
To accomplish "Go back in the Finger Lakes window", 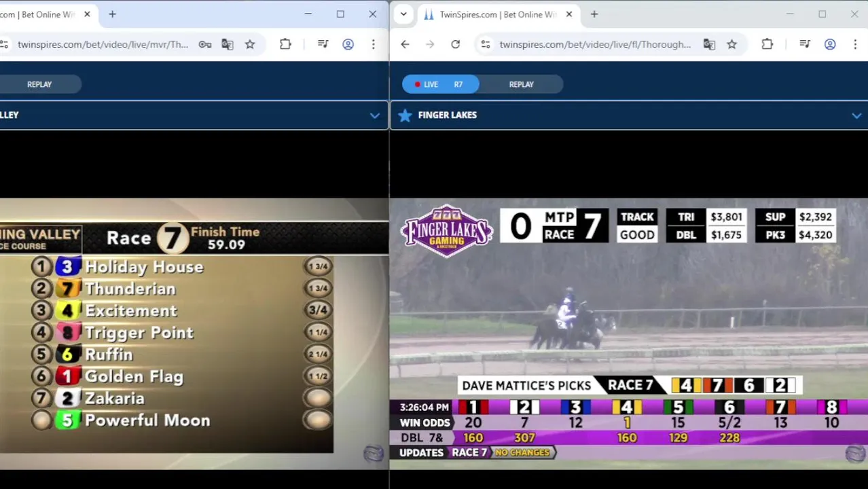I will [x=405, y=44].
